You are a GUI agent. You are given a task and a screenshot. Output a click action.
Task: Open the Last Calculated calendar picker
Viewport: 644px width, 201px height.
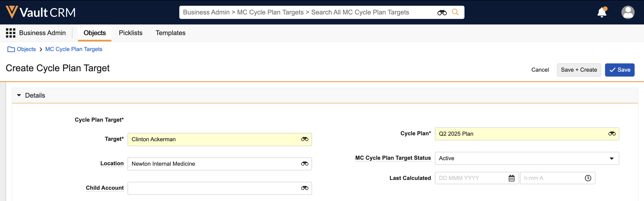pos(512,178)
